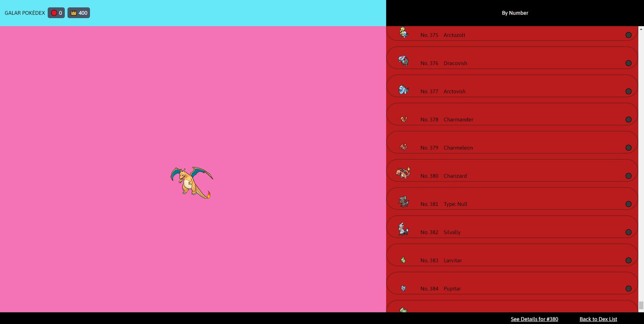
Task: Toggle the caught circle for Pupitar
Action: click(x=628, y=289)
